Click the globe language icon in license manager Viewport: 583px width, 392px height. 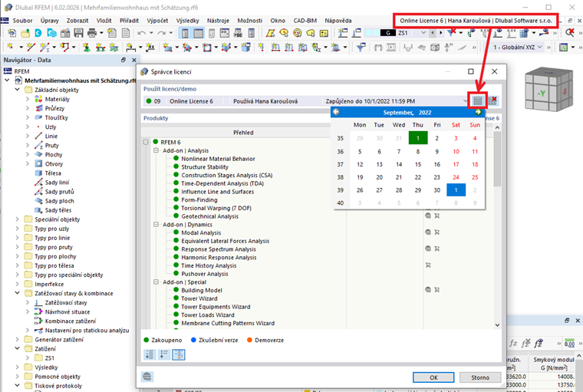click(147, 377)
